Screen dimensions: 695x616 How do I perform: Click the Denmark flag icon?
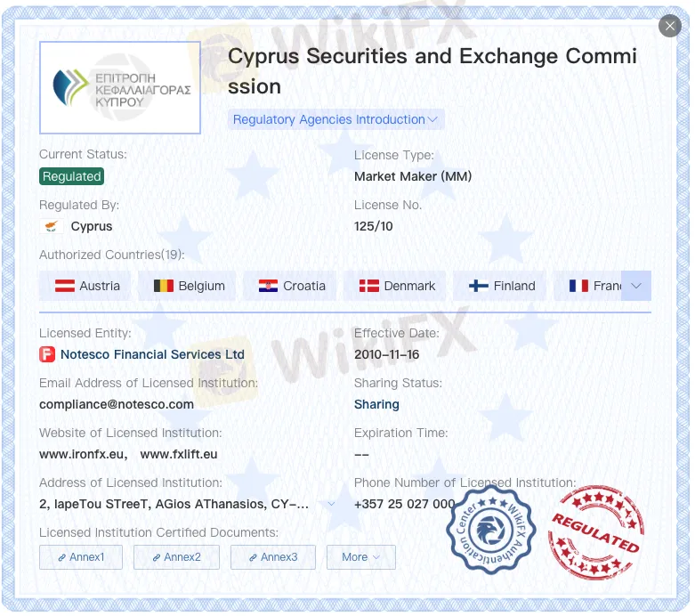369,286
